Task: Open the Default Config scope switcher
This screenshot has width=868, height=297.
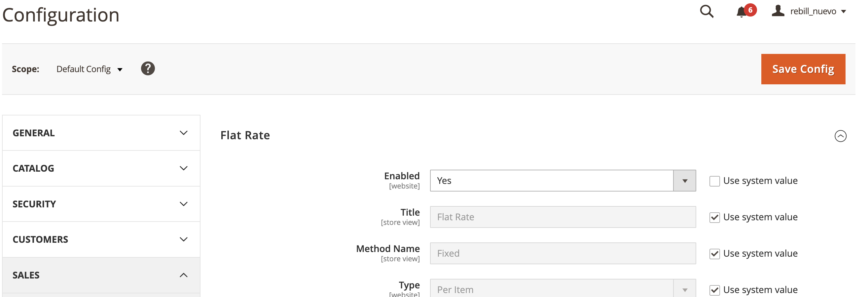Action: point(89,69)
